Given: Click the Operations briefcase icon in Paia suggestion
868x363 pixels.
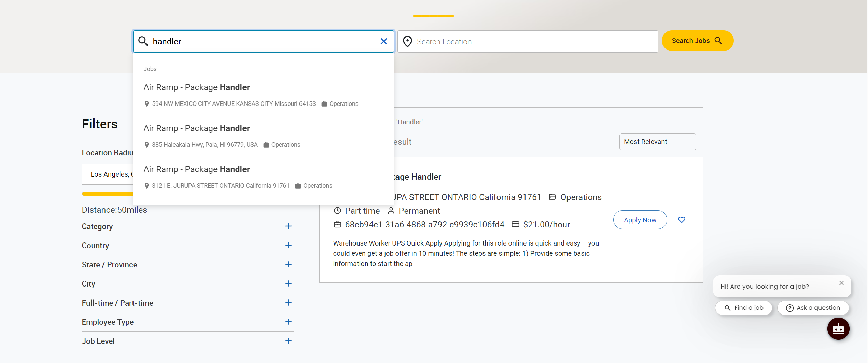Looking at the screenshot, I should [266, 145].
